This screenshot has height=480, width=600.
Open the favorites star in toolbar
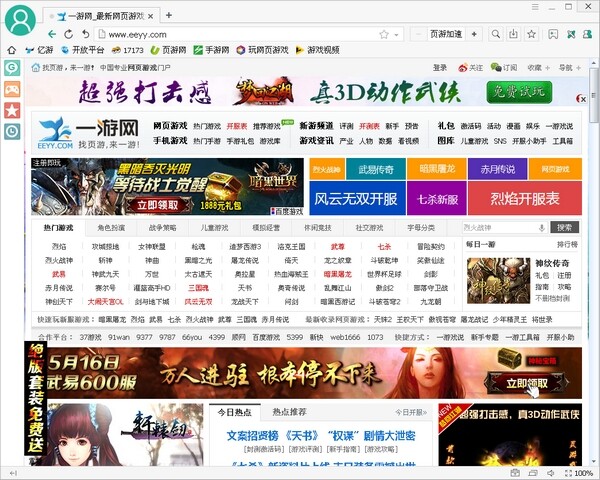coord(532,34)
